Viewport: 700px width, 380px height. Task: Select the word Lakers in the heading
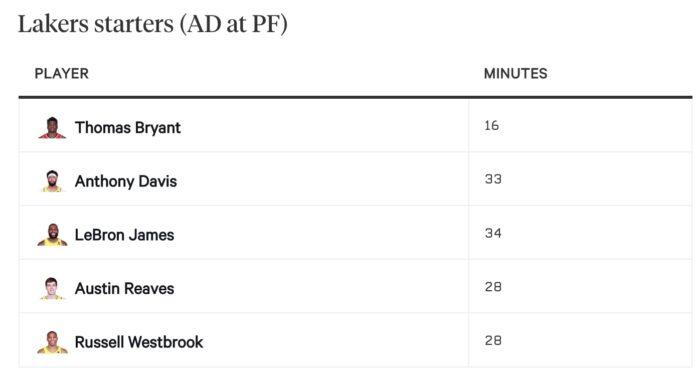coord(53,24)
